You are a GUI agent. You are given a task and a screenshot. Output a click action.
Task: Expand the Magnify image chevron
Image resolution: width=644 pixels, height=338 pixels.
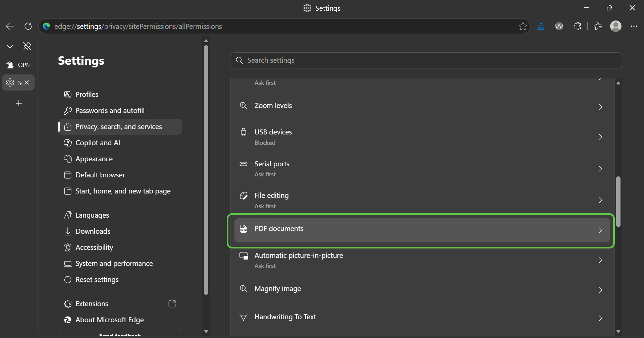600,290
